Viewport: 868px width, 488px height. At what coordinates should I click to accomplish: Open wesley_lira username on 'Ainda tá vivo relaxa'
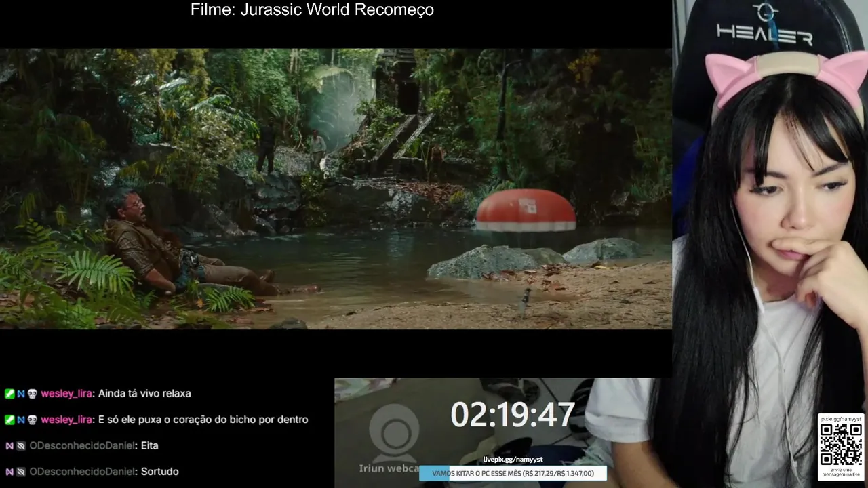(66, 393)
